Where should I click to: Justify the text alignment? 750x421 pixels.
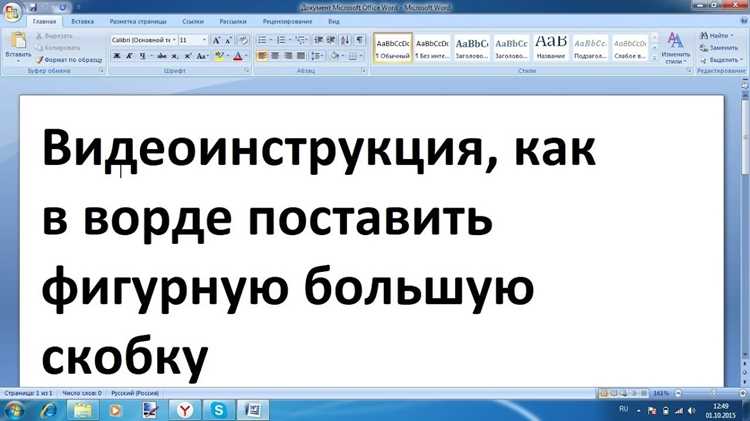(x=301, y=56)
